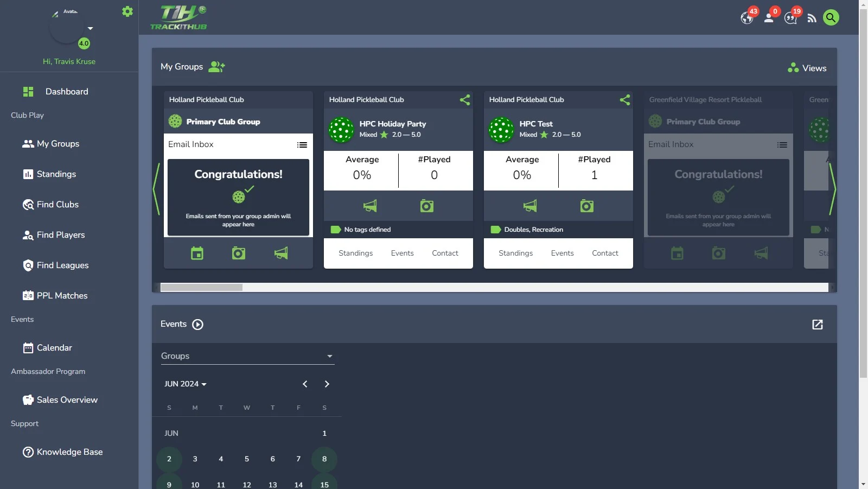Open the RSS feed icon
The height and width of the screenshot is (489, 868).
[x=812, y=18]
